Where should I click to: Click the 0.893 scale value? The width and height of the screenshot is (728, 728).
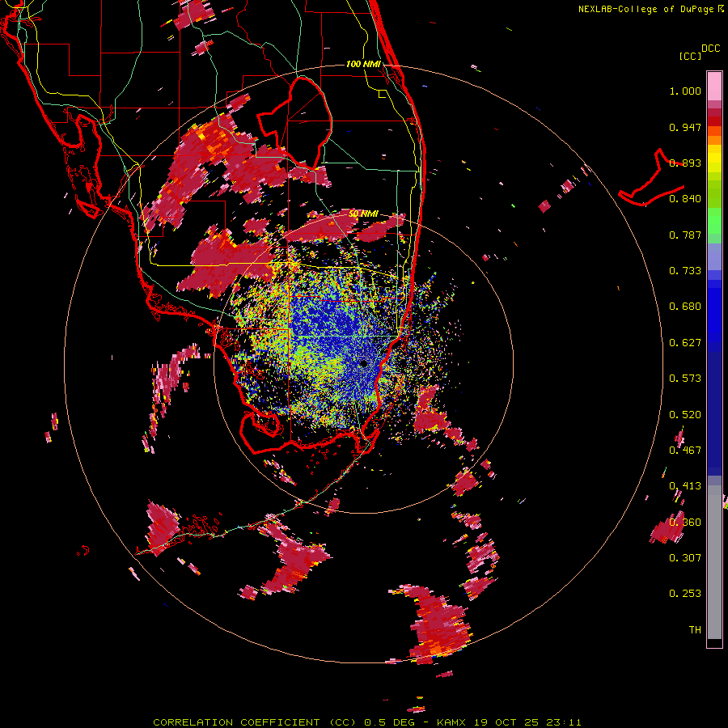click(685, 163)
